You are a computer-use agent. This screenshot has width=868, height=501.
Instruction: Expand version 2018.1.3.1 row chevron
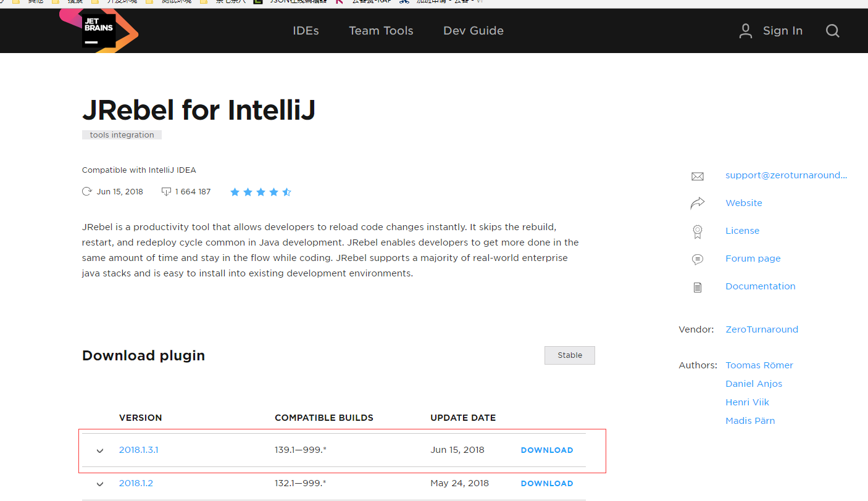100,450
